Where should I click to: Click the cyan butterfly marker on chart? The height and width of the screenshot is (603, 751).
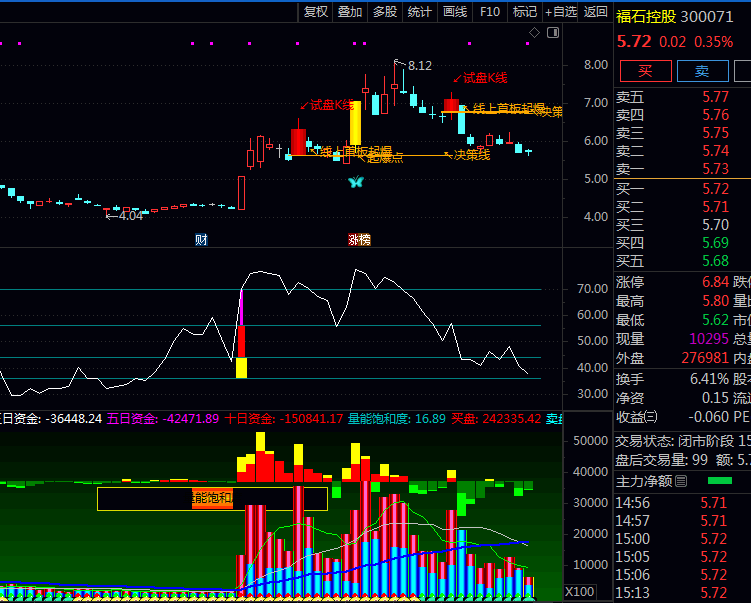point(355,182)
